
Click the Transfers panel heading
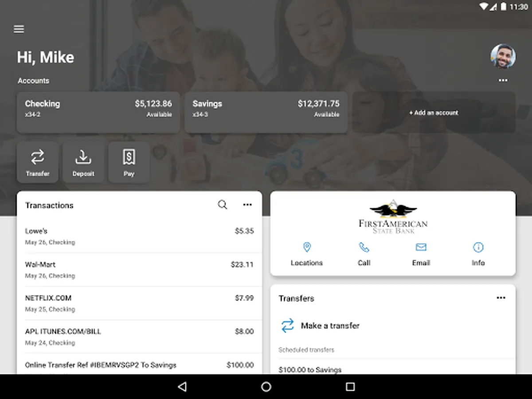[296, 298]
